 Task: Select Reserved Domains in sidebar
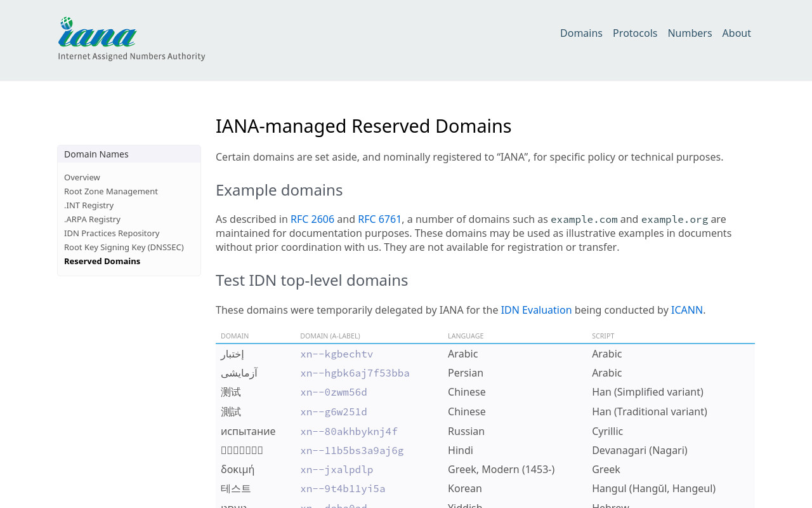[102, 261]
